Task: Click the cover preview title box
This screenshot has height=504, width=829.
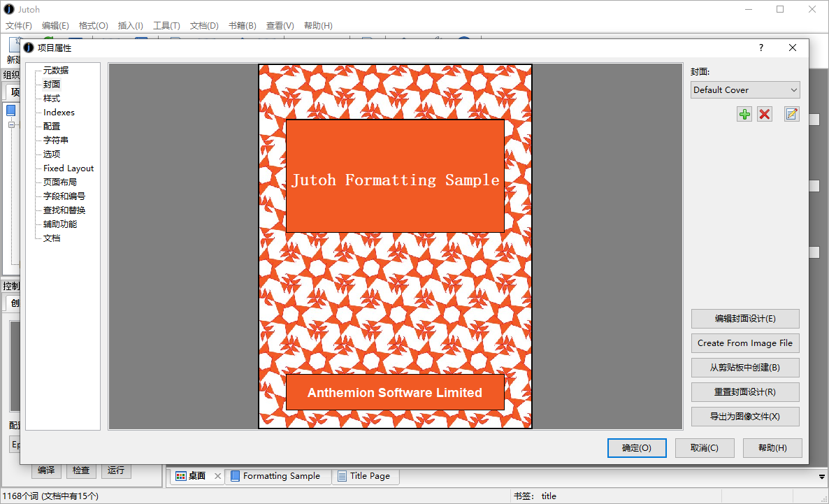Action: [395, 176]
